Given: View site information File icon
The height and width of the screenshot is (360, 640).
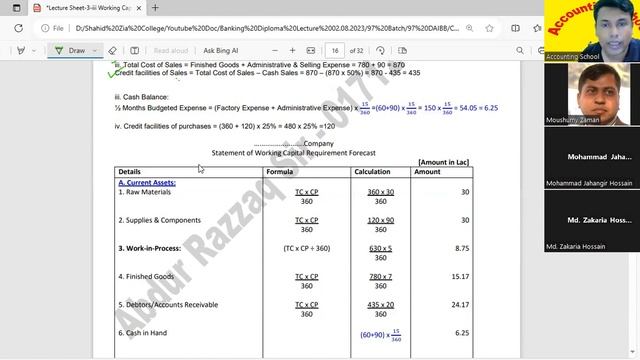Looking at the screenshot, I should 53,28.
